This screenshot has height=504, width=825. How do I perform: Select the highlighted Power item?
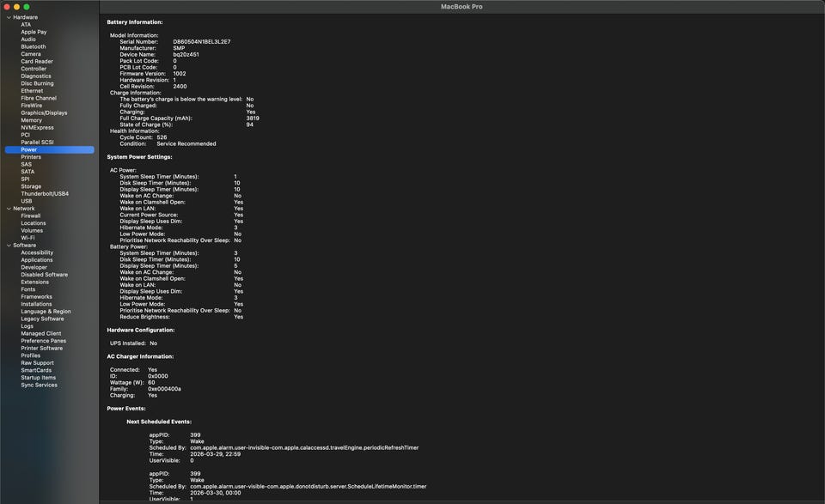tap(29, 149)
